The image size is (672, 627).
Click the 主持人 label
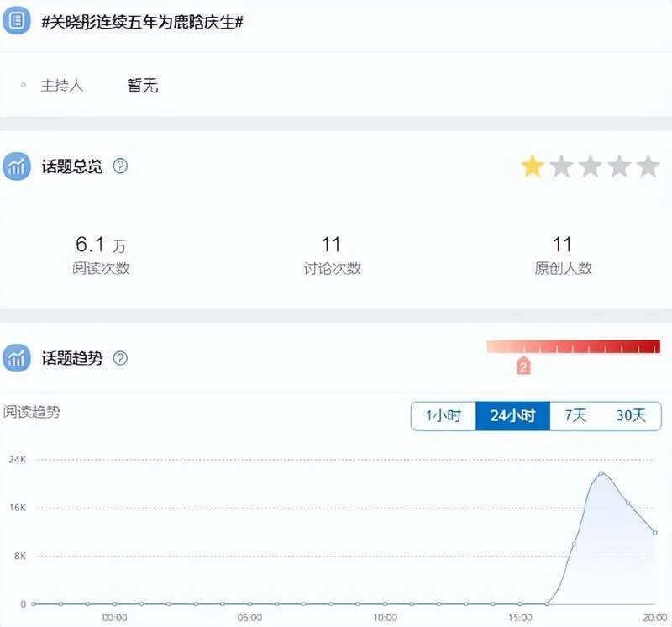point(61,86)
